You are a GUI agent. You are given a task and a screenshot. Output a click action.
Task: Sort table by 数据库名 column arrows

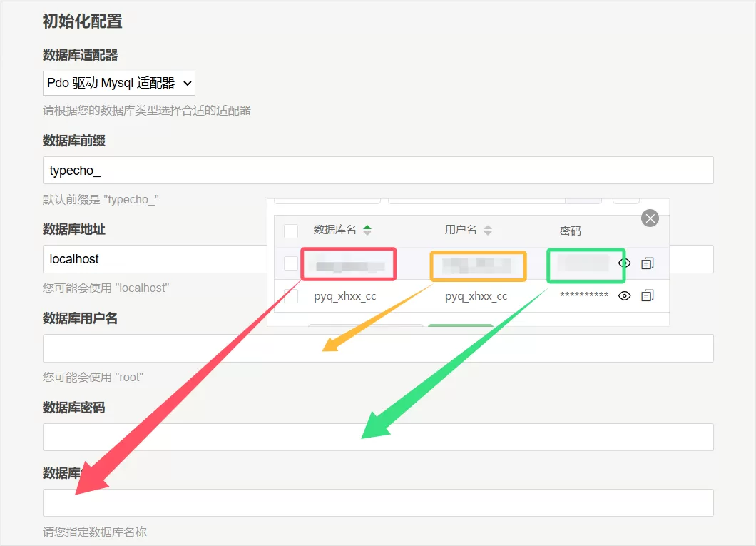pyautogui.click(x=367, y=230)
